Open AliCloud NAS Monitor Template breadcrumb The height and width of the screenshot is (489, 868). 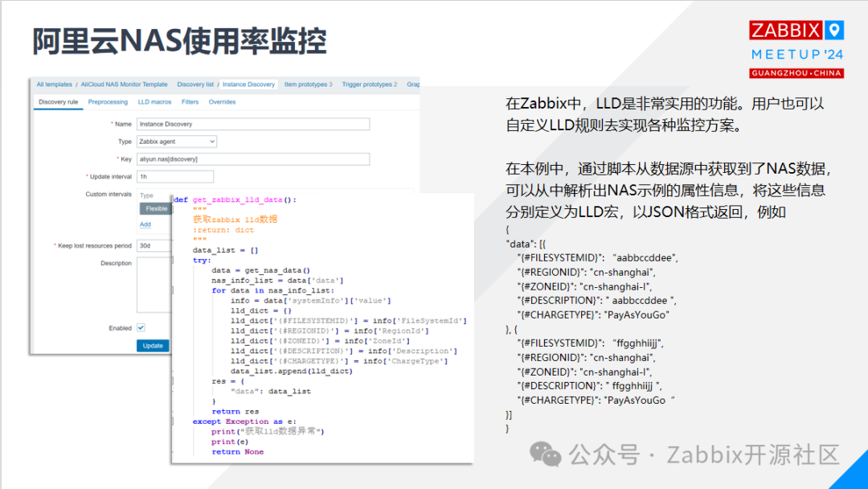pos(124,84)
